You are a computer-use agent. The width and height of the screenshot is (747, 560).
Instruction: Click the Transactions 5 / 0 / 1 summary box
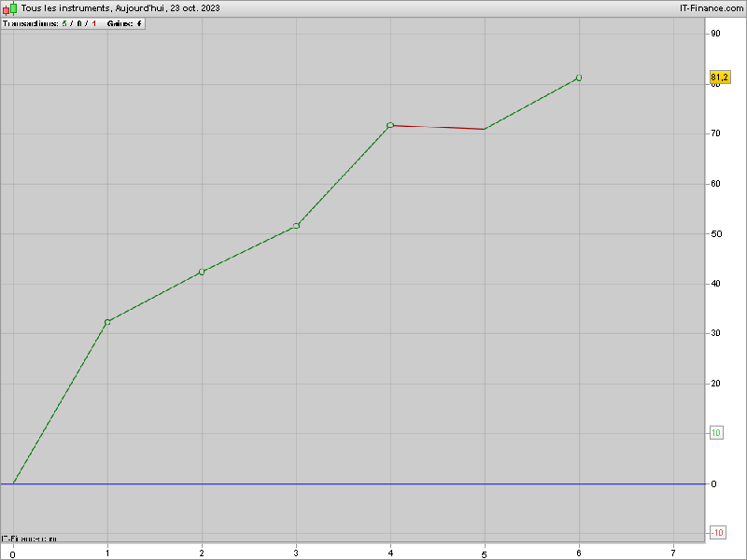(x=73, y=23)
